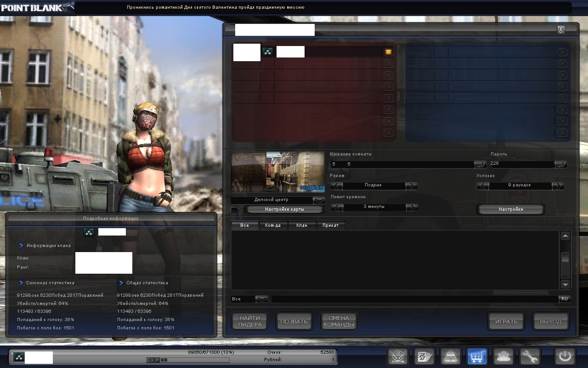Click the Очков value 52580
Viewport: 588px width, 368px height.
coord(328,352)
